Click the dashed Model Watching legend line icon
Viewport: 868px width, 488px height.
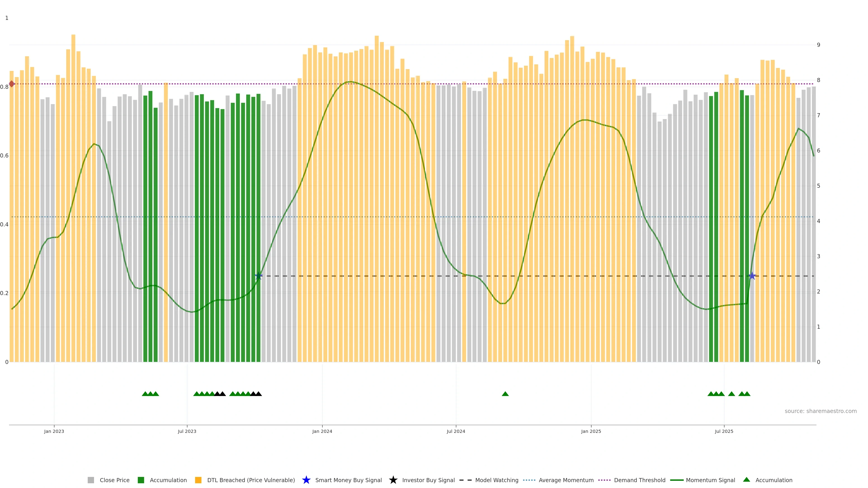(465, 480)
